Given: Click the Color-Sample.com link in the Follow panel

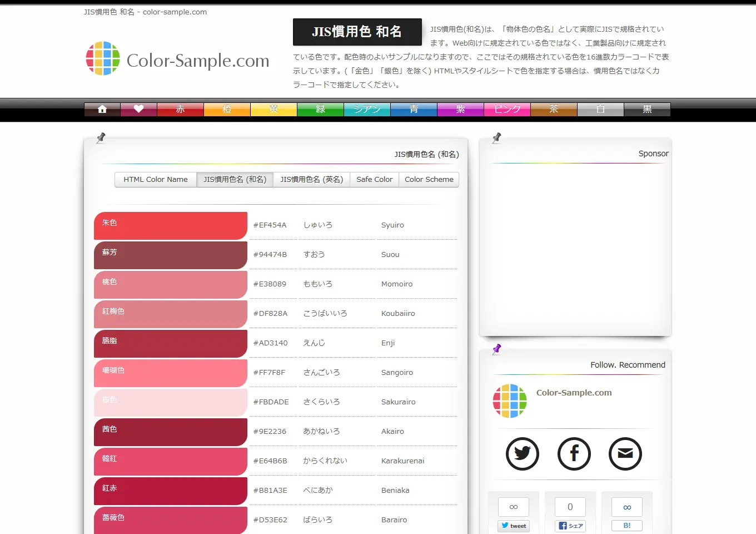Looking at the screenshot, I should (x=574, y=393).
